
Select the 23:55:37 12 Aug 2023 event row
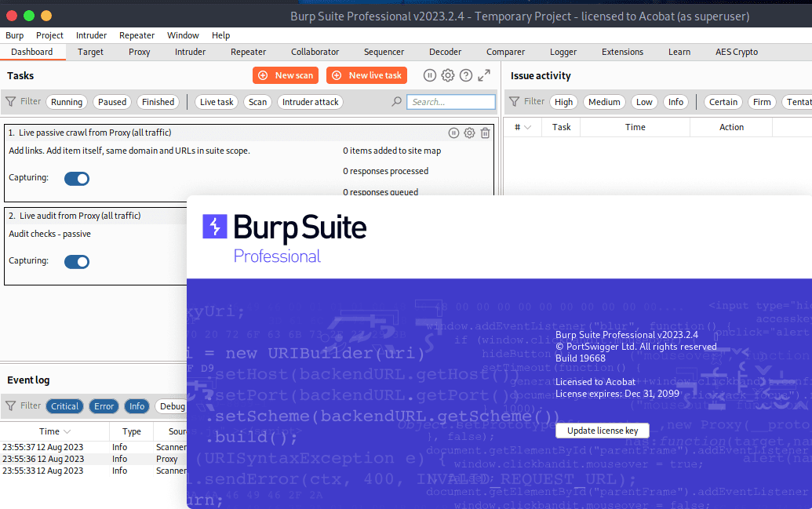click(x=93, y=447)
